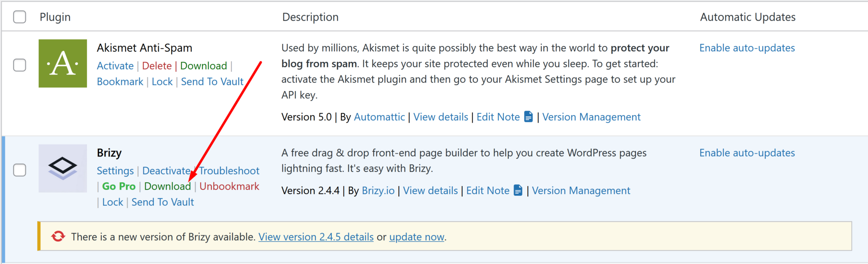868x264 pixels.
Task: Click the note icon beside Brizy's Edit Note
Action: click(518, 190)
